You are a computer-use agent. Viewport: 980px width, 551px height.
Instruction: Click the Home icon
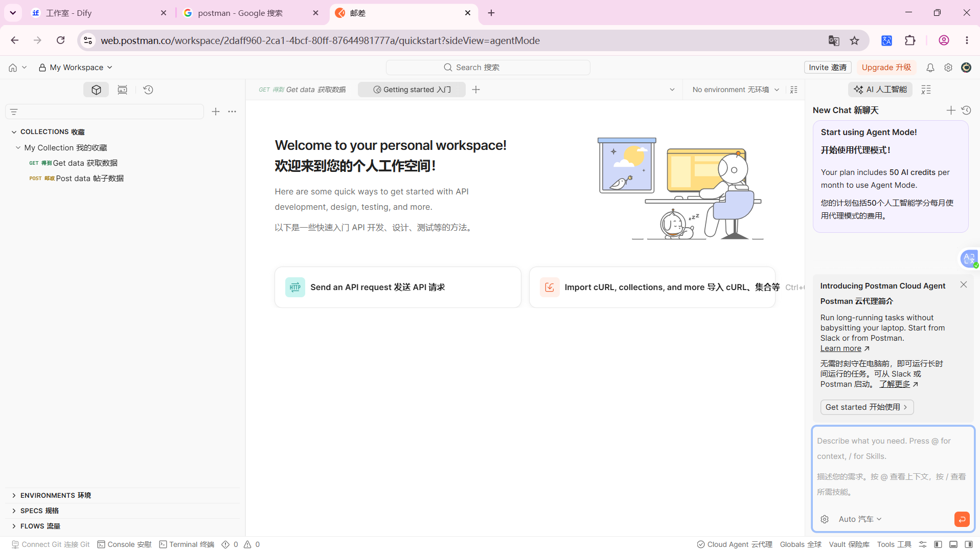coord(13,68)
